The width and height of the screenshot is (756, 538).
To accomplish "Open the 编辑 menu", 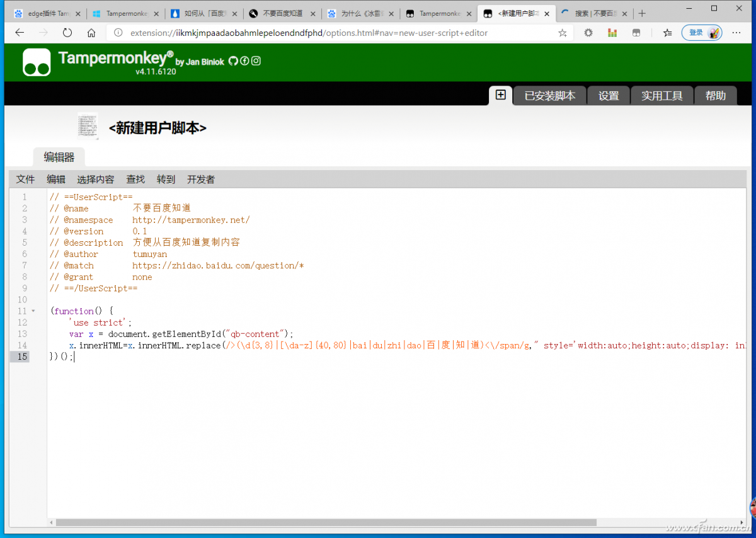I will pyautogui.click(x=56, y=180).
